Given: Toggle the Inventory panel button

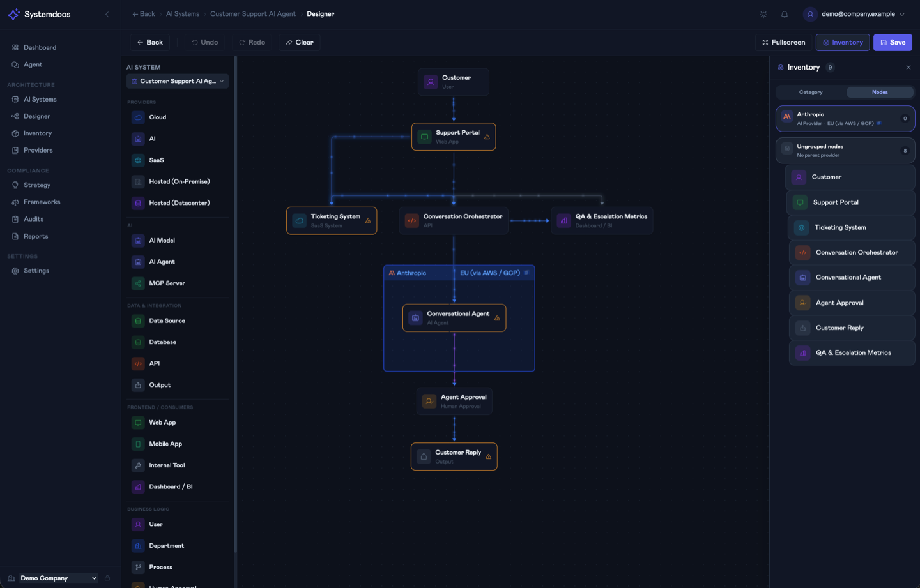Looking at the screenshot, I should pos(843,42).
